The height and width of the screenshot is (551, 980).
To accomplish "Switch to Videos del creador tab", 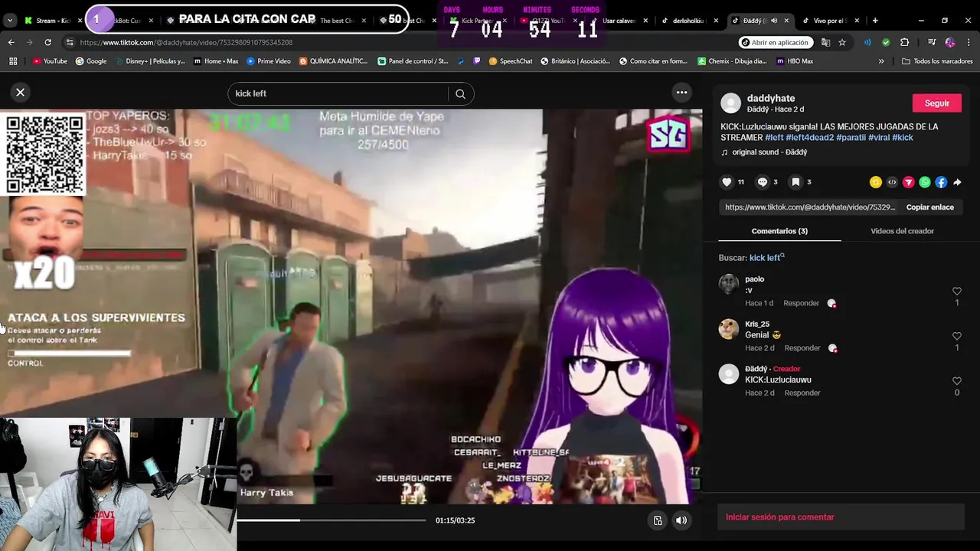I will (x=902, y=231).
